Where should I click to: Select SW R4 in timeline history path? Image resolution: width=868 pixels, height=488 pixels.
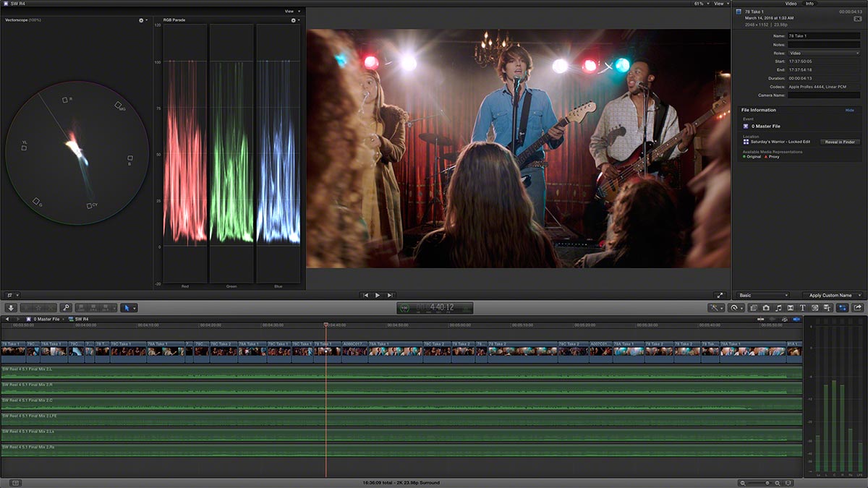pyautogui.click(x=78, y=319)
